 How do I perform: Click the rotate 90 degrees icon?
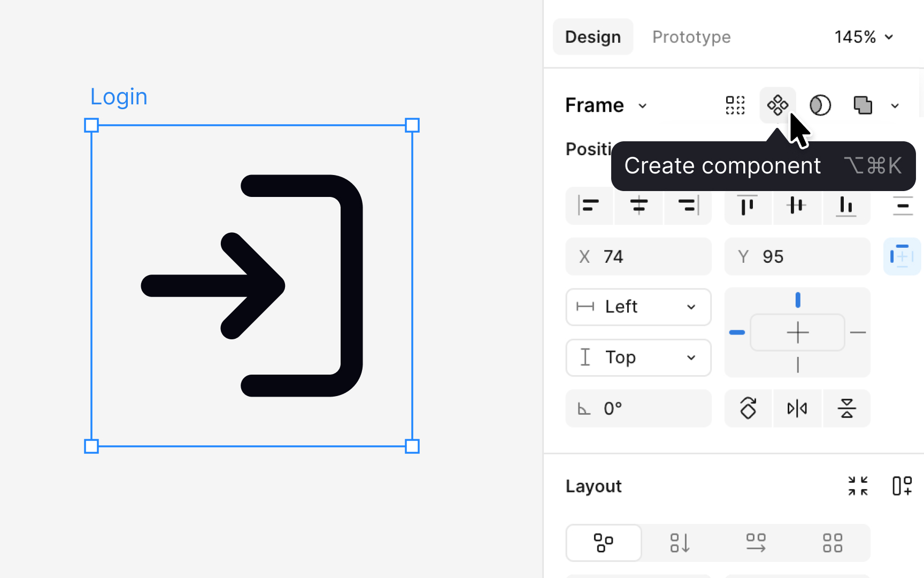748,408
